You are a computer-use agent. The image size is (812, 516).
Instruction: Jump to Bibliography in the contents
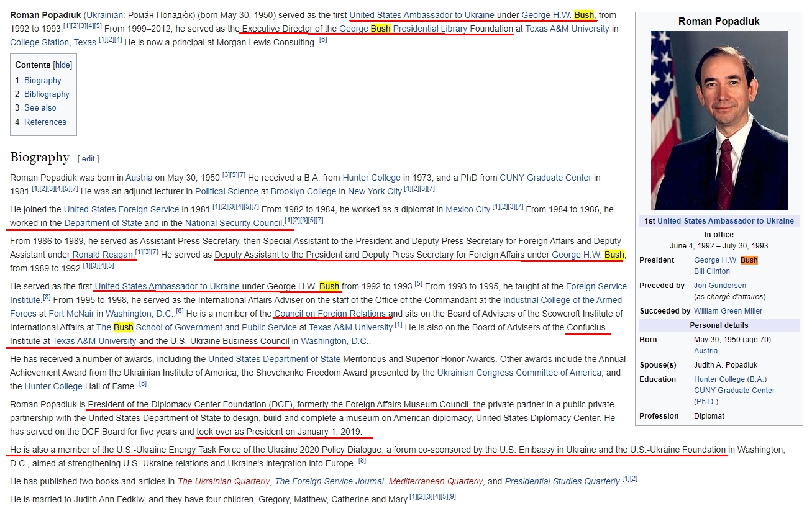click(47, 94)
